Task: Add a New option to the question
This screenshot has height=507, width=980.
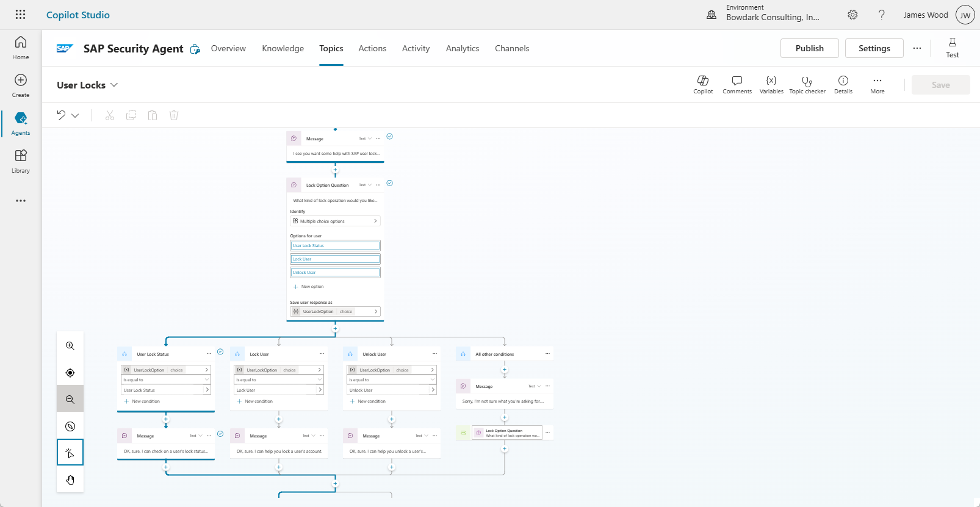Action: [309, 287]
